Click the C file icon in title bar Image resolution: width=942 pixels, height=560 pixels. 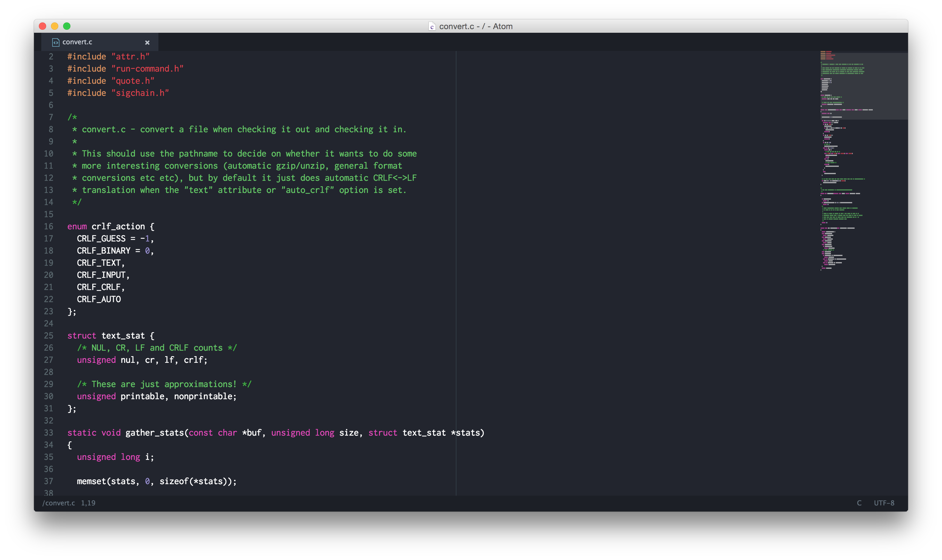[432, 26]
